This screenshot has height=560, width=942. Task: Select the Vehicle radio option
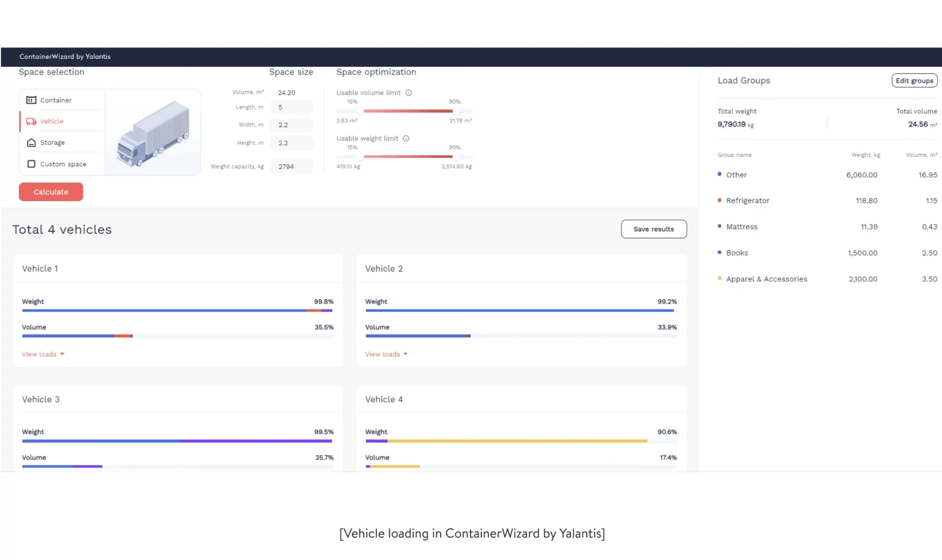pyautogui.click(x=52, y=121)
